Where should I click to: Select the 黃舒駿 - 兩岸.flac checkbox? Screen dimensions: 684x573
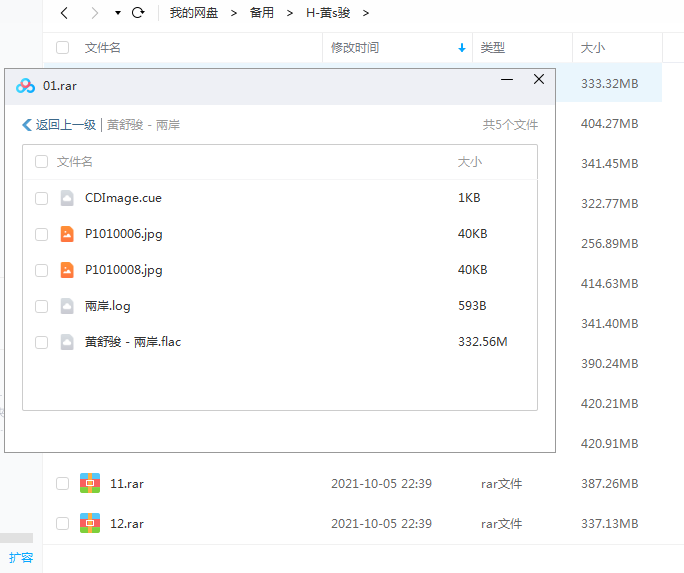click(41, 342)
